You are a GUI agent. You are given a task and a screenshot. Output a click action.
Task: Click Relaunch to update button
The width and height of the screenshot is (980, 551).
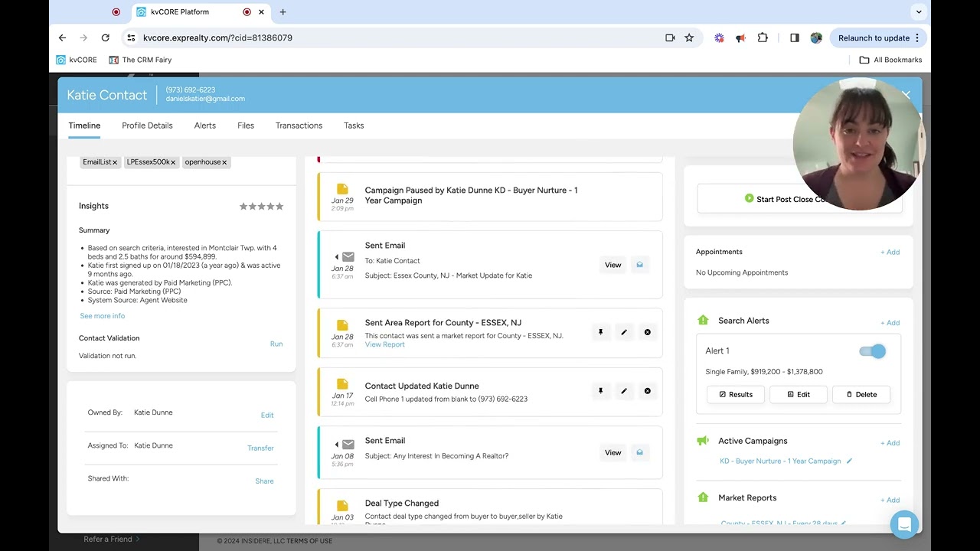pyautogui.click(x=878, y=37)
